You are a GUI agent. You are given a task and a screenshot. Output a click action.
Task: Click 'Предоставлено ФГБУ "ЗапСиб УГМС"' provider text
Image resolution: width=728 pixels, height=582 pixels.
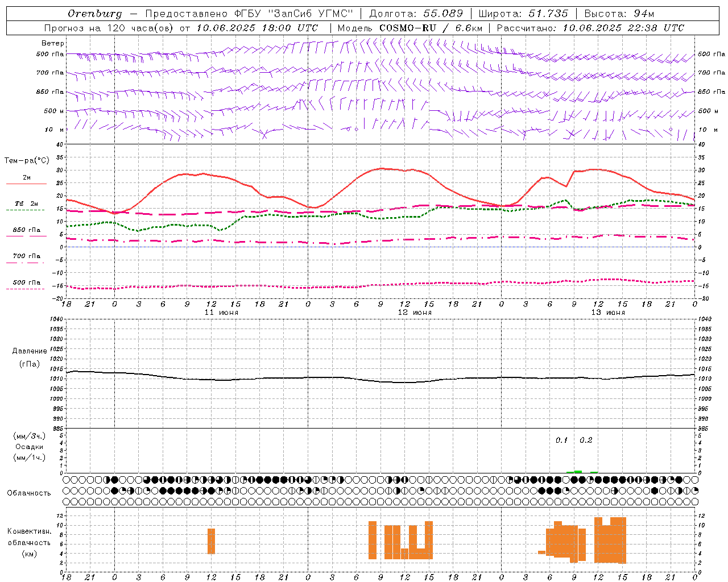[249, 14]
